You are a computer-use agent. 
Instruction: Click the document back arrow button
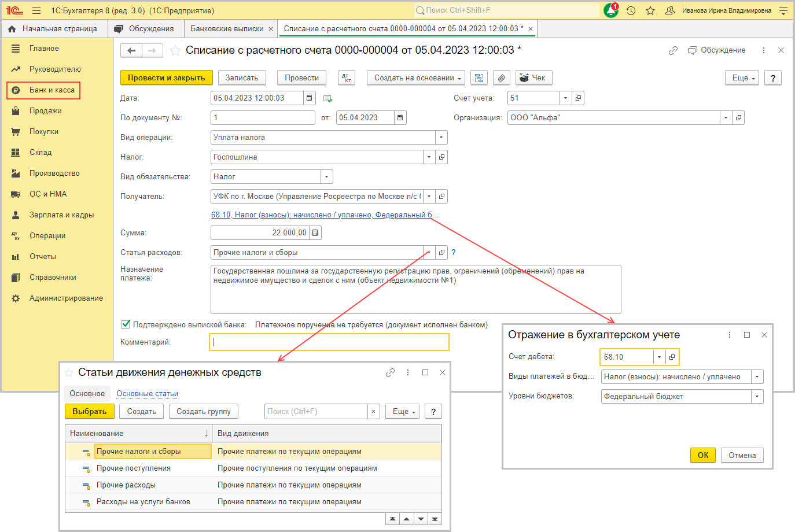[x=131, y=51]
